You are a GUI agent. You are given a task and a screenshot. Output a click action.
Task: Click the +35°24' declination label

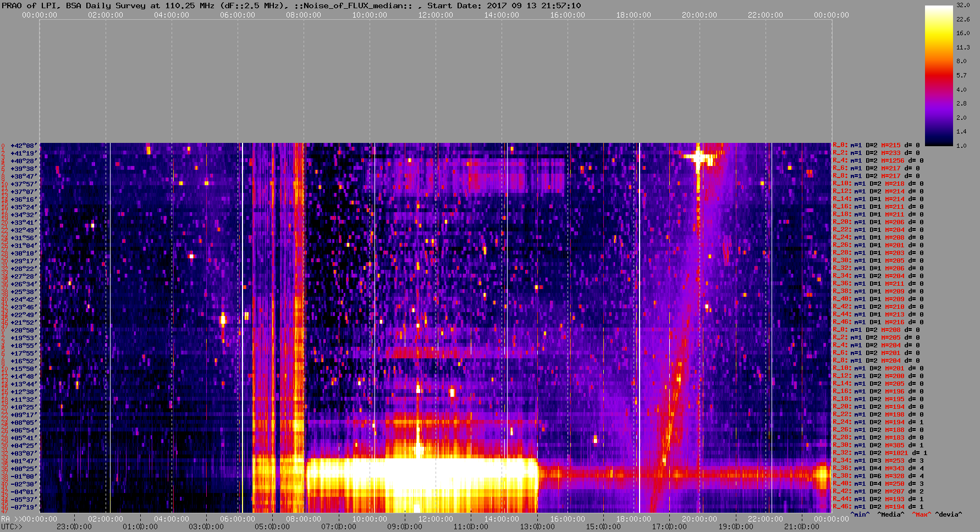[x=24, y=207]
